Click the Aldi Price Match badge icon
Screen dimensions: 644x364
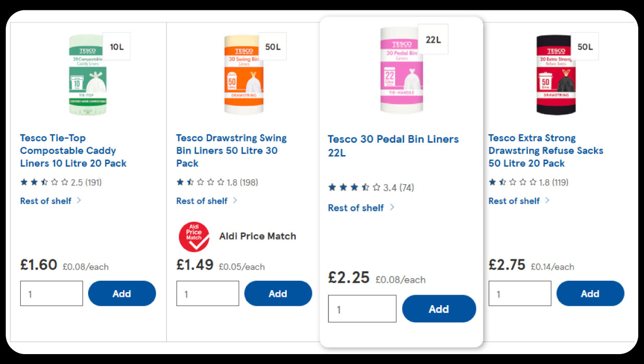pyautogui.click(x=194, y=237)
